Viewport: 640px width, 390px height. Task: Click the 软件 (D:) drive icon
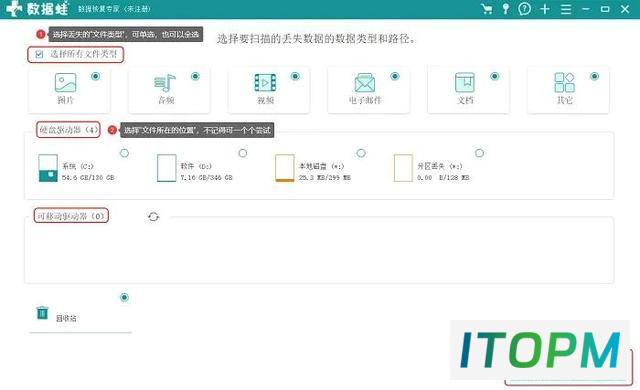(167, 168)
